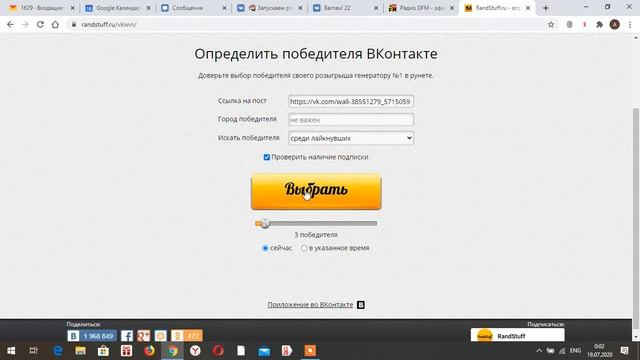
Task: Share page on Facebook
Action: [127, 336]
